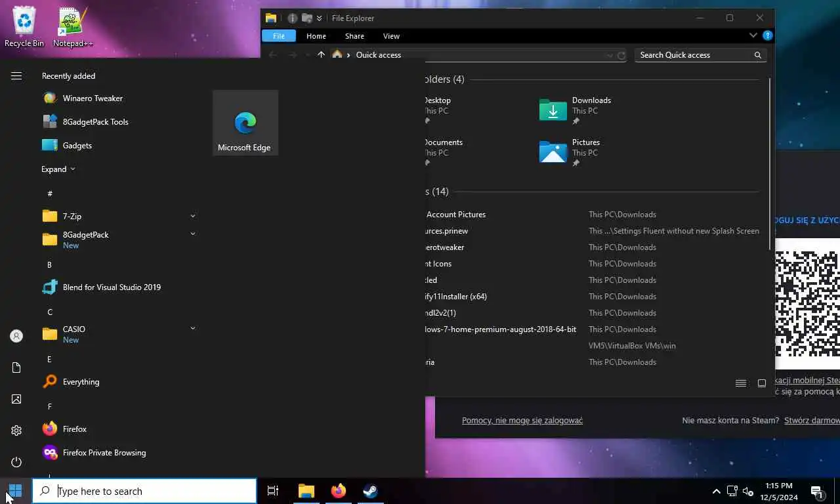Click the Steam create free account link

(x=812, y=421)
